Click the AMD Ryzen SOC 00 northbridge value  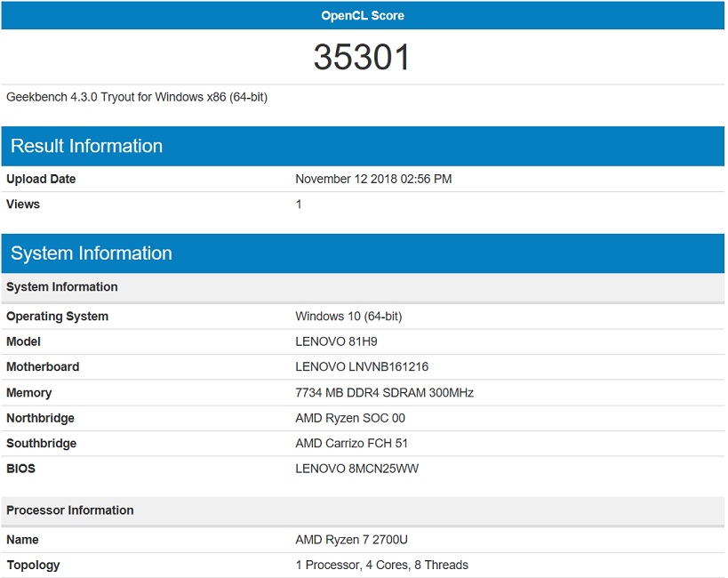350,418
